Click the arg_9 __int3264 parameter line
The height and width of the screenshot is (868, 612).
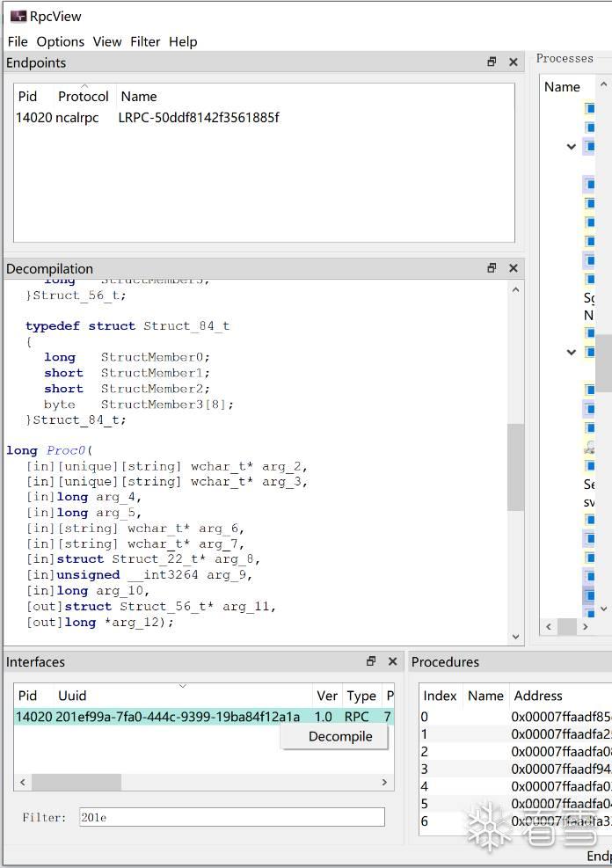click(x=140, y=574)
